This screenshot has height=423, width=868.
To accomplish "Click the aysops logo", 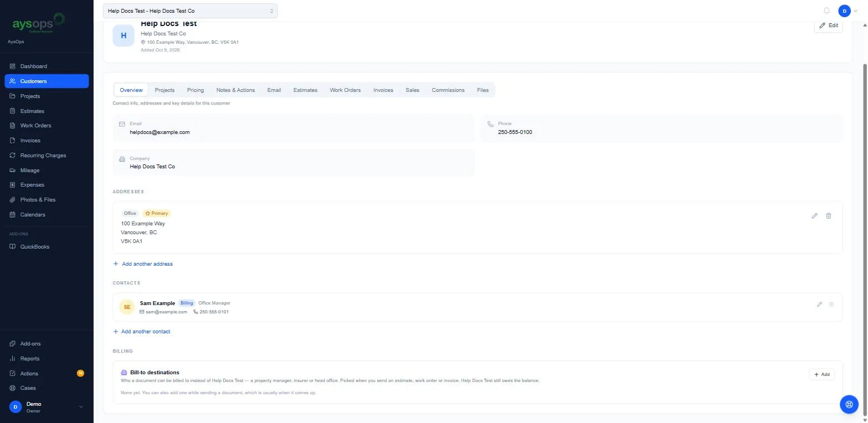I will coord(39,24).
